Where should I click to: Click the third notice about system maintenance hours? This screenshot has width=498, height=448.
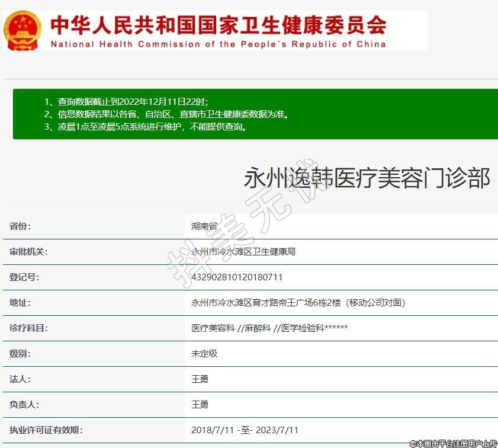point(145,126)
